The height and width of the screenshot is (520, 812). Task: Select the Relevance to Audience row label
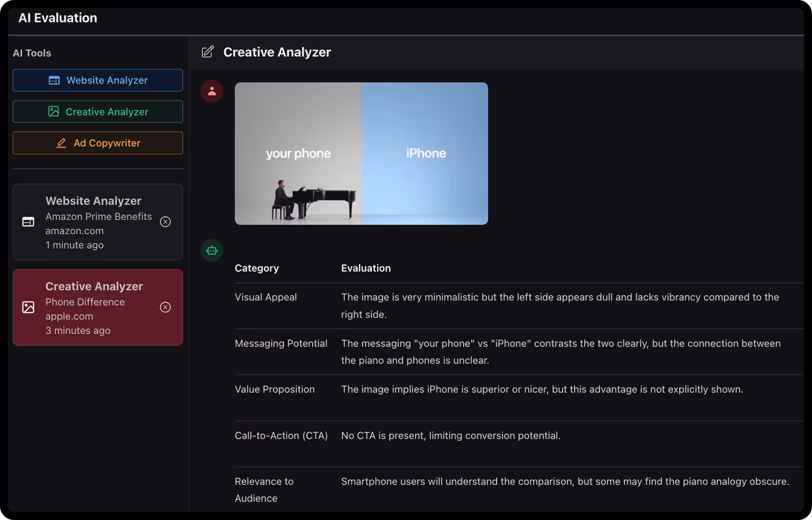point(264,490)
